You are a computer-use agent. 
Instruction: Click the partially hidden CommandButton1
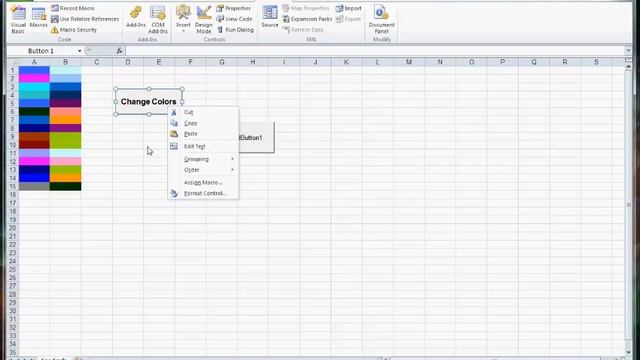tap(256, 138)
